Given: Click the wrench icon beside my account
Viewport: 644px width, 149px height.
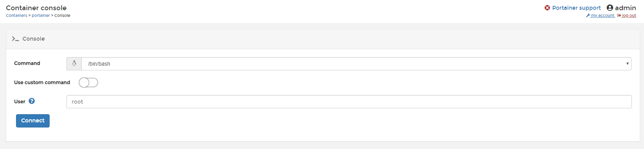Looking at the screenshot, I should [588, 16].
